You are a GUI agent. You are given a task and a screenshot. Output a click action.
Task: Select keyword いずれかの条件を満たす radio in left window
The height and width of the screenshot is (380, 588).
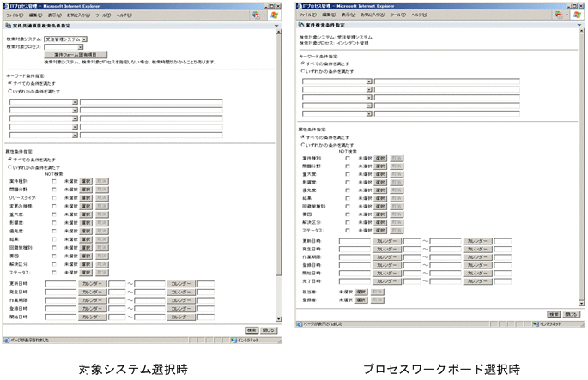coord(10,91)
